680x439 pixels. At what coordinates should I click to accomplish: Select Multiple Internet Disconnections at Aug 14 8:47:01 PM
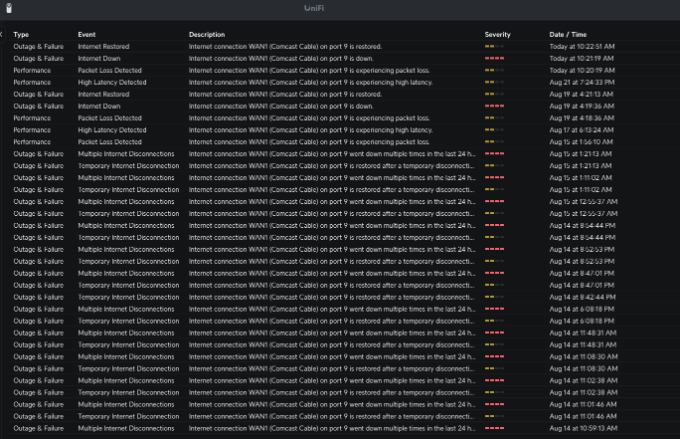(x=126, y=273)
